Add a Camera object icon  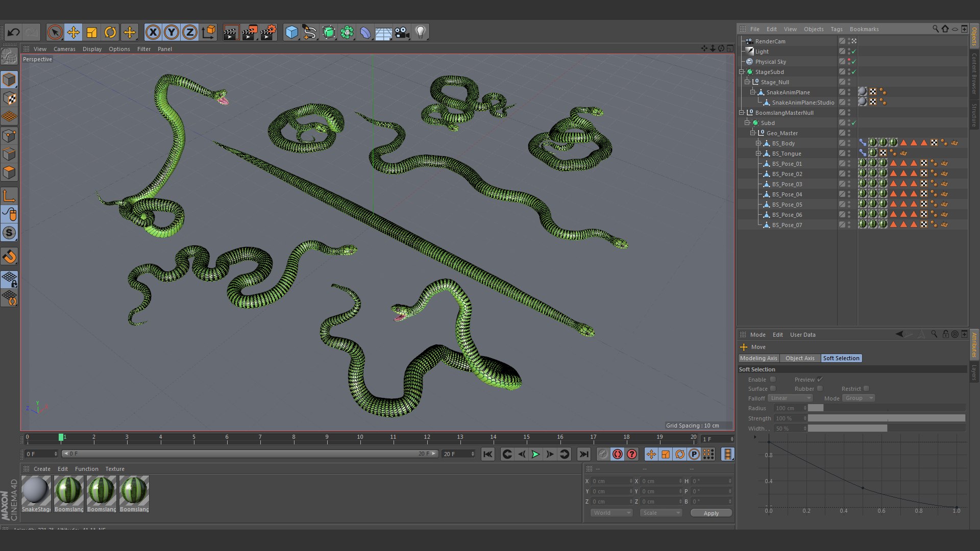402,33
